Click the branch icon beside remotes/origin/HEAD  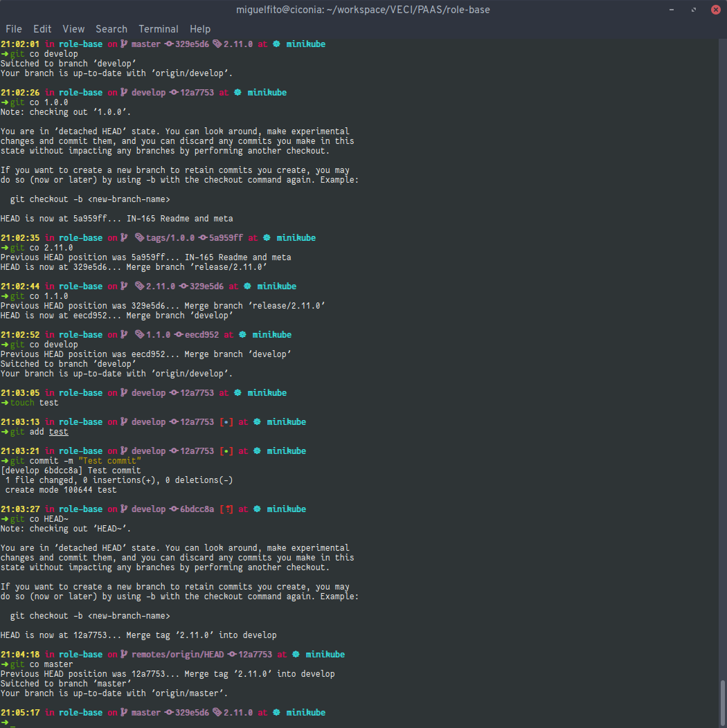123,654
